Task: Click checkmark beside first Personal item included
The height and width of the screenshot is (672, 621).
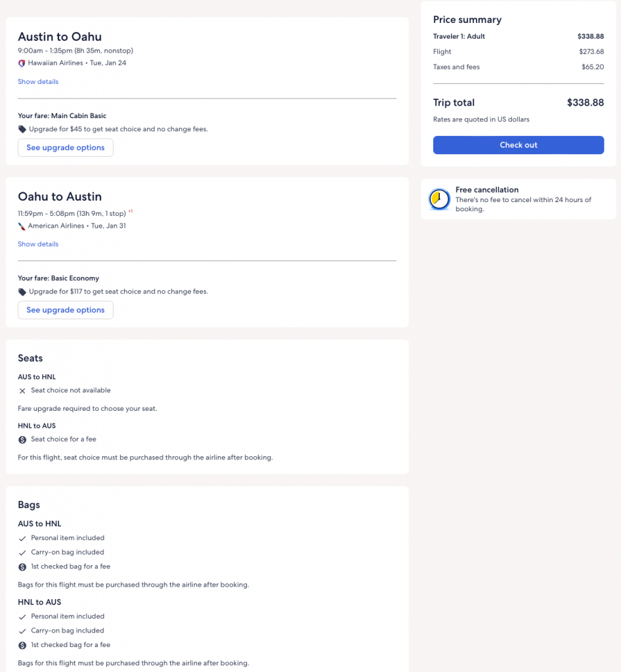Action: [22, 538]
